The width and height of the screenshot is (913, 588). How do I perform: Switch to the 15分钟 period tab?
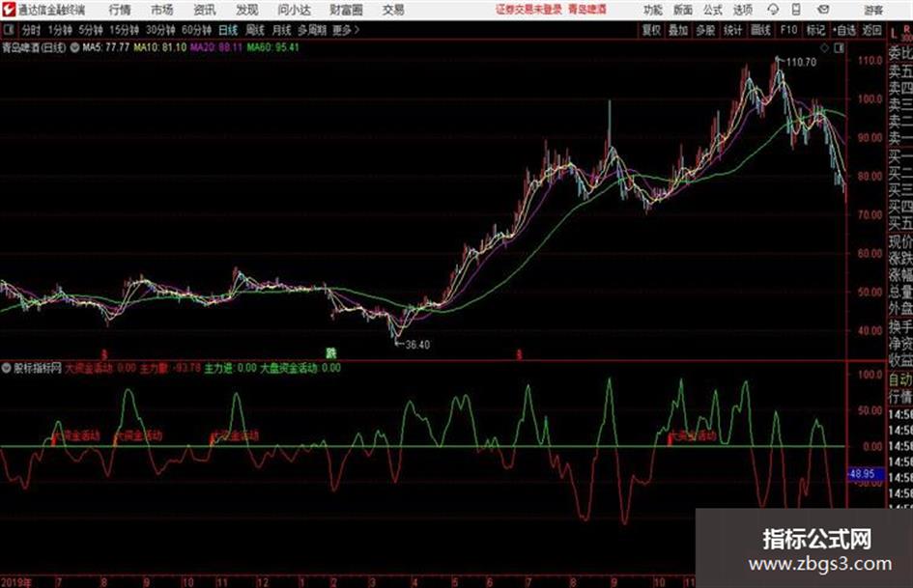point(125,30)
